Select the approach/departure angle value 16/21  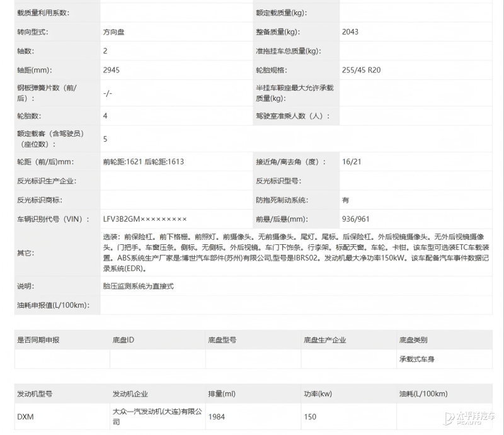coord(352,162)
